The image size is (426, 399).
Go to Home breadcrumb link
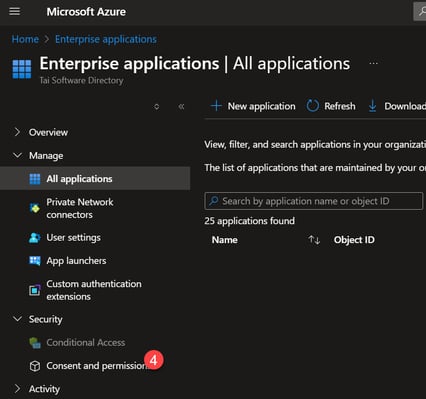[25, 39]
